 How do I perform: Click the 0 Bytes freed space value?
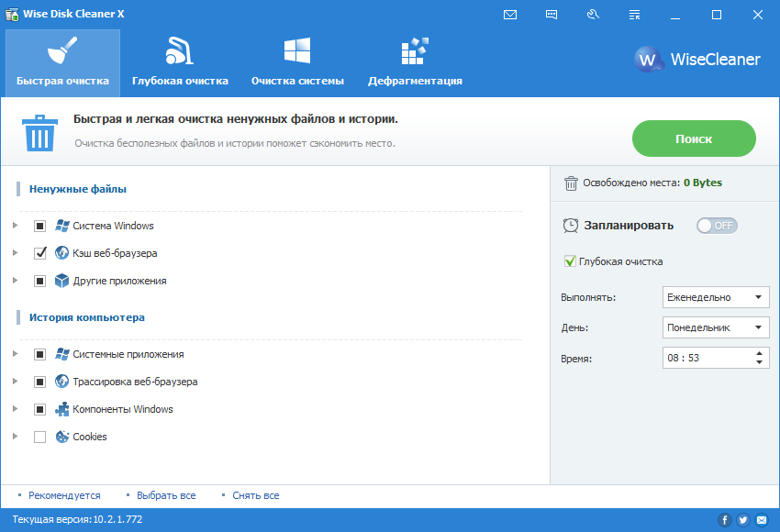click(x=702, y=183)
